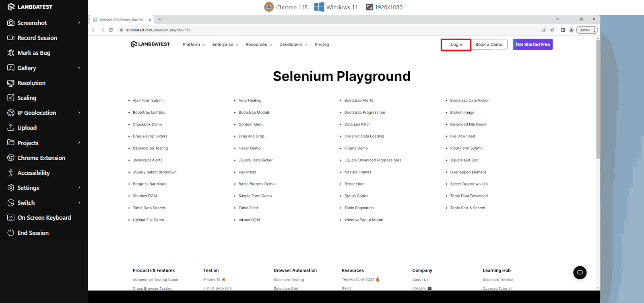Click the End Session power icon
The image size is (644, 303).
[x=11, y=233]
